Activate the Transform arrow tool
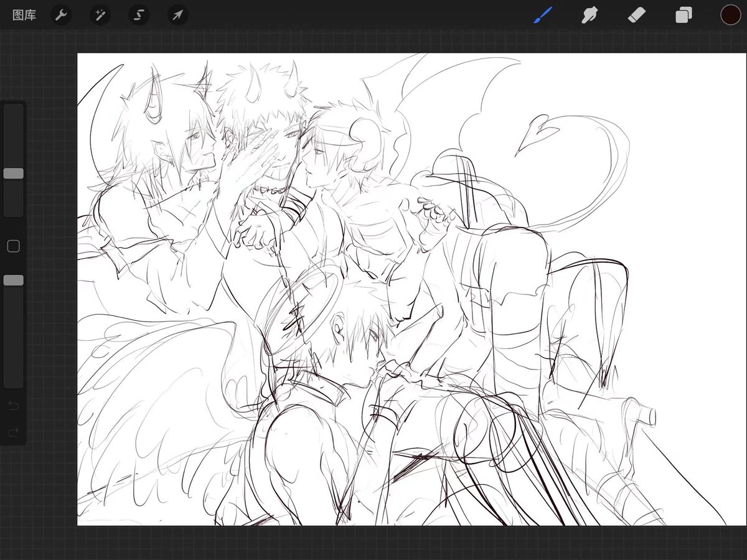Screen dimensions: 747x560 tap(178, 15)
